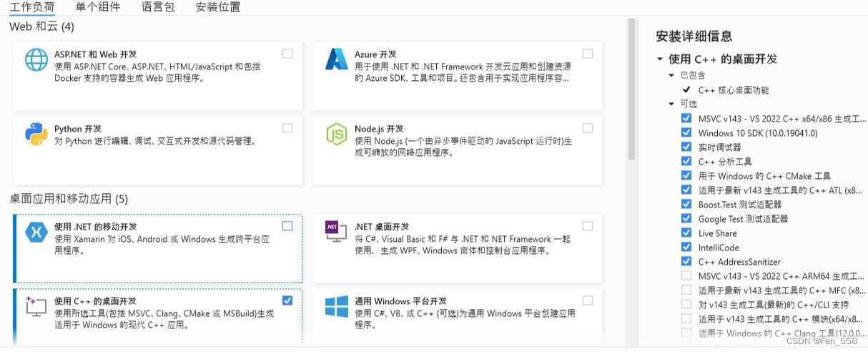This screenshot has width=868, height=352.
Task: Enable the ASP.NET 和 Web 开发 workload checkbox
Action: pyautogui.click(x=287, y=54)
